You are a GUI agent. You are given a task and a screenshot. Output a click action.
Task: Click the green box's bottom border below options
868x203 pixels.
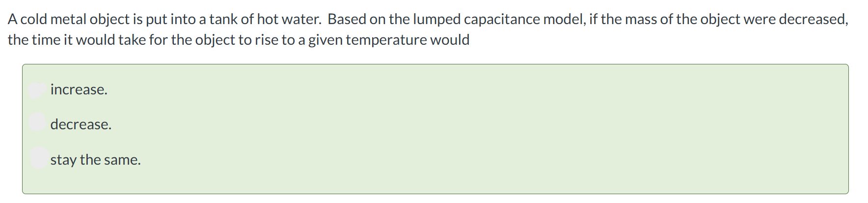[x=435, y=194]
